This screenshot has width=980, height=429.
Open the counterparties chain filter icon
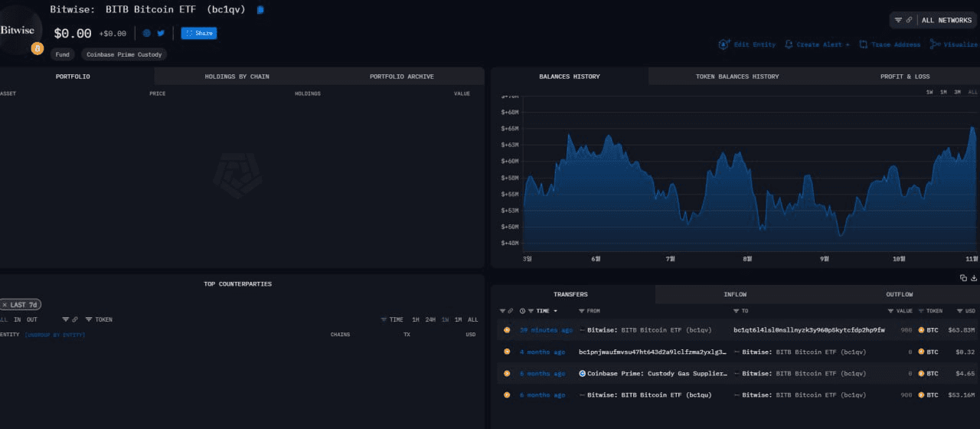(70, 319)
